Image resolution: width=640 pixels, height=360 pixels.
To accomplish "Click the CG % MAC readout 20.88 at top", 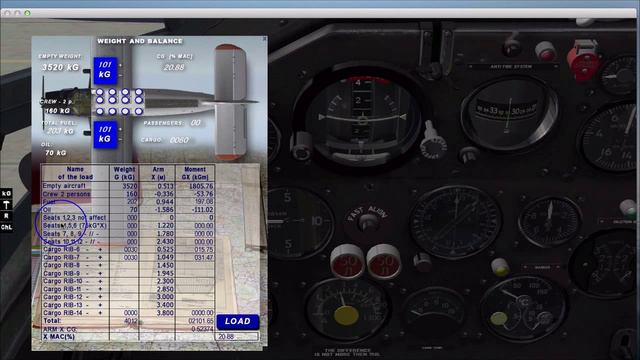I will click(x=174, y=67).
